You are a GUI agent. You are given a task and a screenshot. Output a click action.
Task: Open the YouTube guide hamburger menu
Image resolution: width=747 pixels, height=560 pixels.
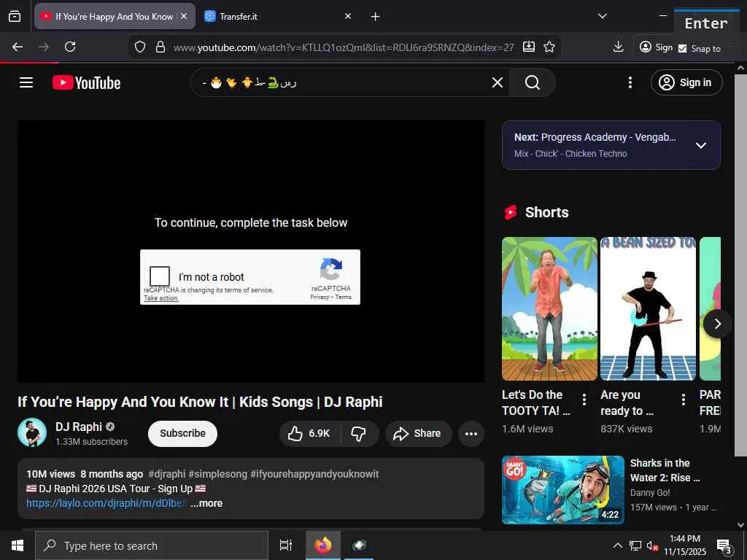(x=26, y=82)
